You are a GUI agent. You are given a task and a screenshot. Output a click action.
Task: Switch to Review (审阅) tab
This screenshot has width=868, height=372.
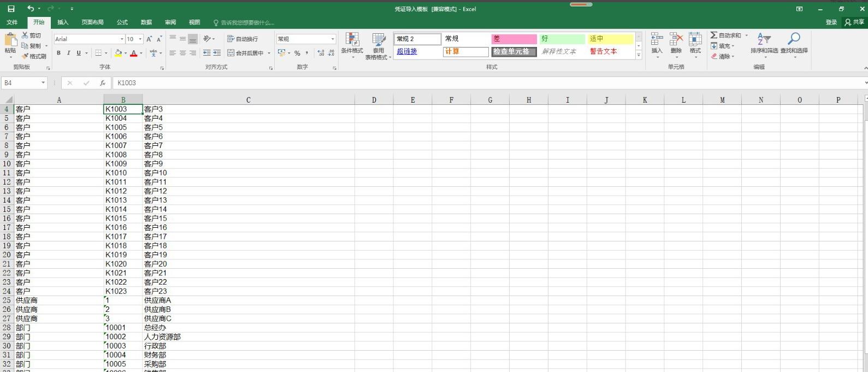point(170,22)
